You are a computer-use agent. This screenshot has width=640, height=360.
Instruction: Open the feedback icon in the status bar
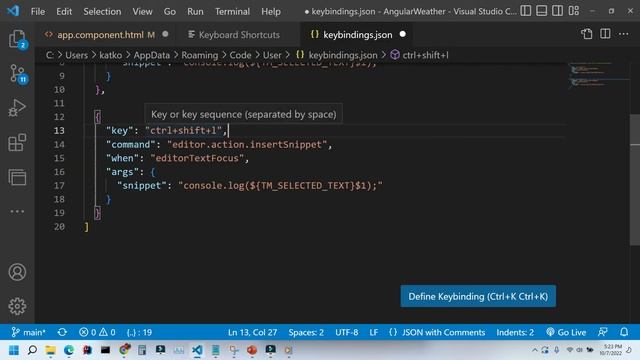coord(603,332)
